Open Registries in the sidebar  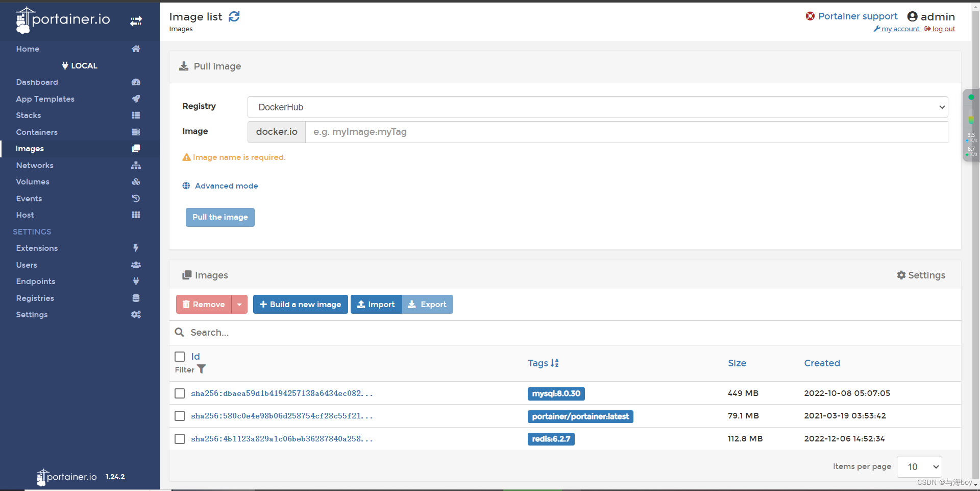point(35,298)
